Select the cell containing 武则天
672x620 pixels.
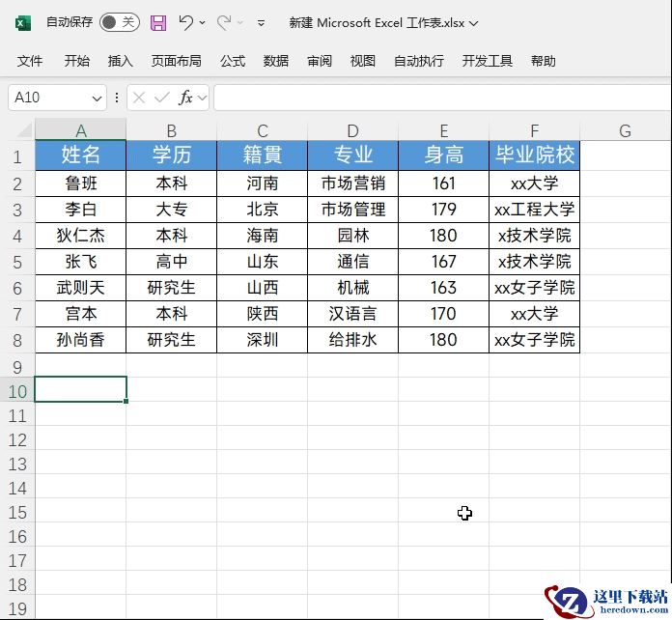click(x=80, y=288)
